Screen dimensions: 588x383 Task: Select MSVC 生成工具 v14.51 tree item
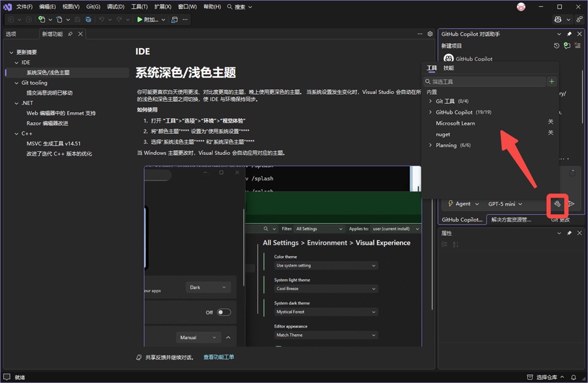(54, 143)
